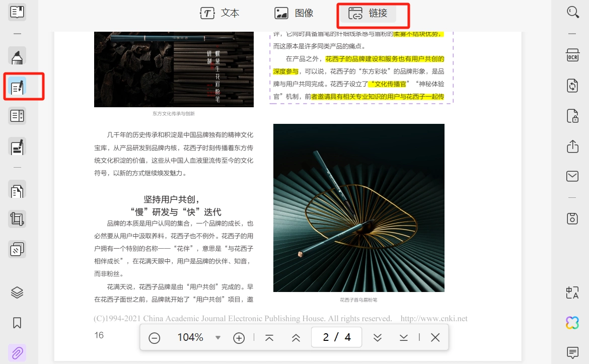The height and width of the screenshot is (364, 589).
Task: Switch to the 文本 text editing tab
Action: point(220,13)
